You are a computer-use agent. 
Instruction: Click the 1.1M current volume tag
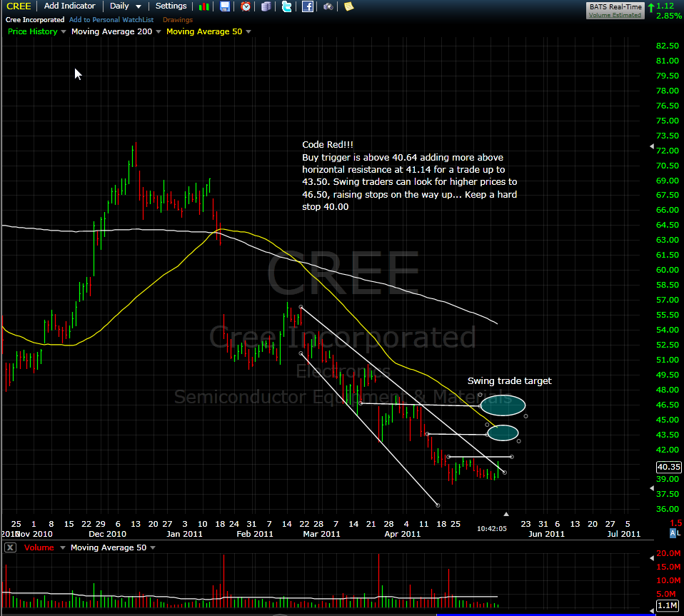click(669, 605)
